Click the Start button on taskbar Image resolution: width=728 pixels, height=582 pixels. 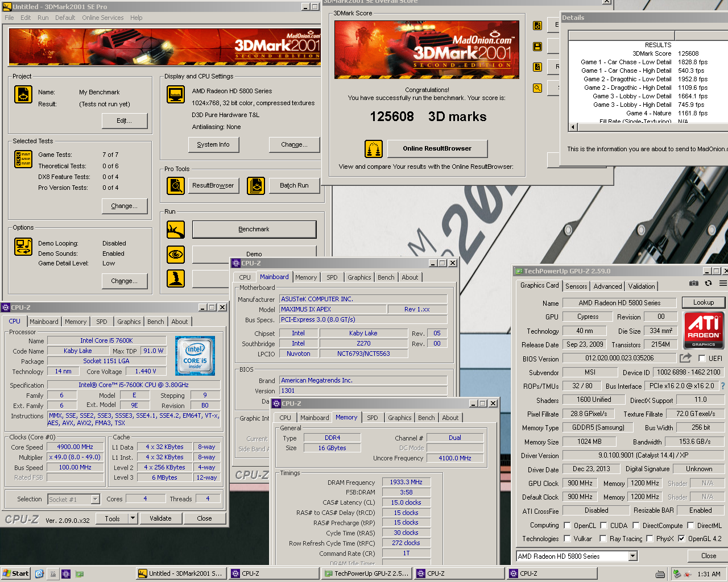pos(15,573)
